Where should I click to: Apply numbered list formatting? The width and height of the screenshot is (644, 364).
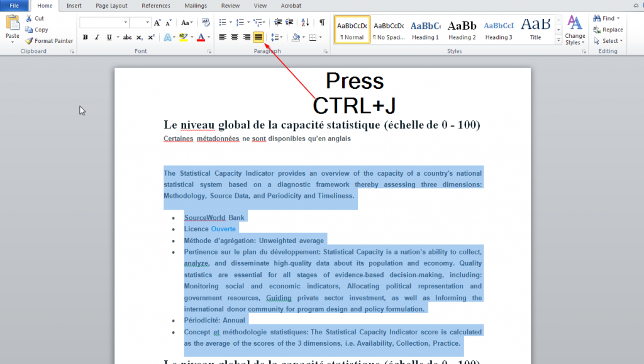pos(240,23)
